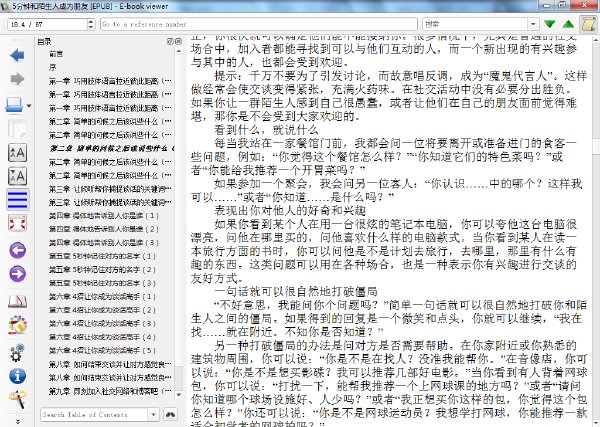The height and width of the screenshot is (427, 600).
Task: Show book metadata info icon
Action: pyautogui.click(x=17, y=376)
